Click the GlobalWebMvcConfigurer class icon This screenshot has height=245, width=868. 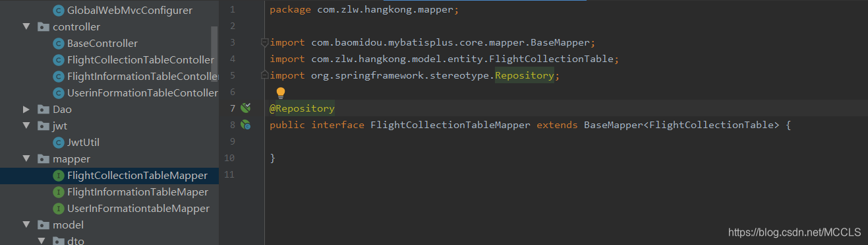[x=58, y=11]
